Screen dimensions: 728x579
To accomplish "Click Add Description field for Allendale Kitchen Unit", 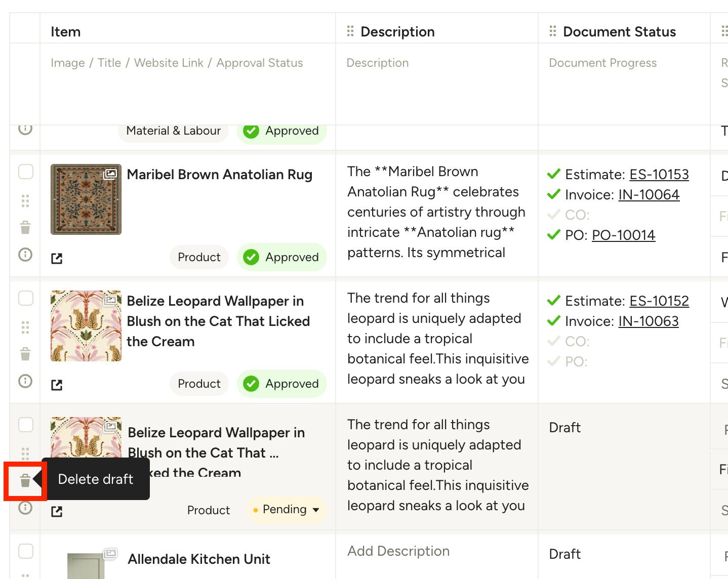I will pos(398,551).
